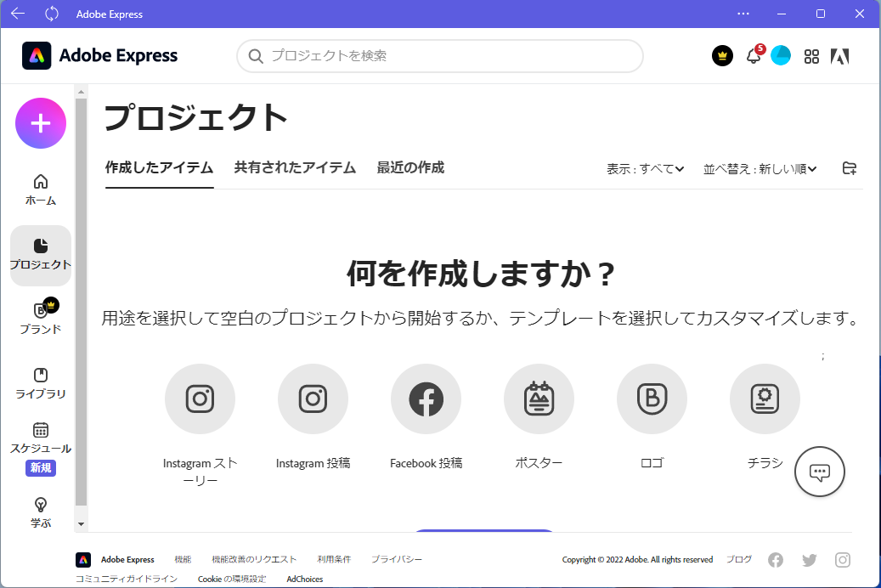Image resolution: width=881 pixels, height=588 pixels.
Task: Open the 利用条件 footer link
Action: (334, 559)
